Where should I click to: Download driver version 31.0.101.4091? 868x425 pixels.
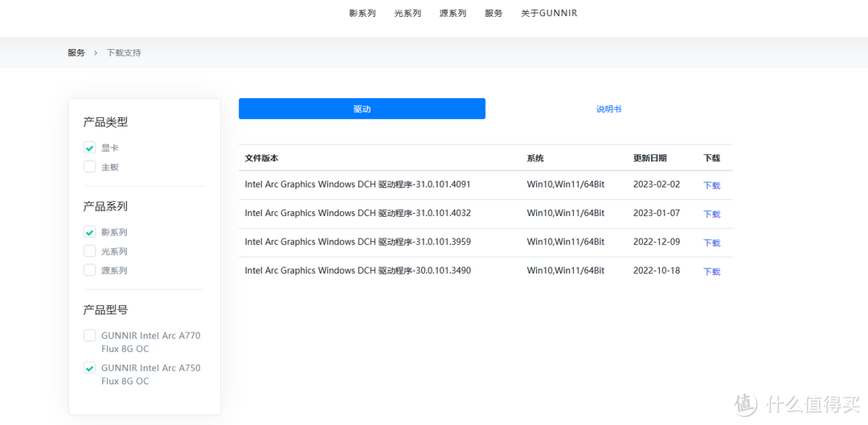(712, 186)
